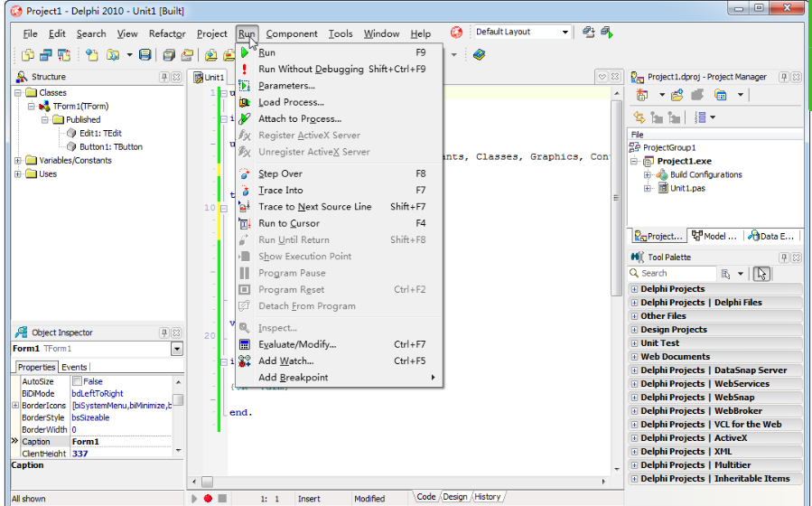Open Form1 component selector dropdown
Screen dimensions: 812x506
[177, 349]
